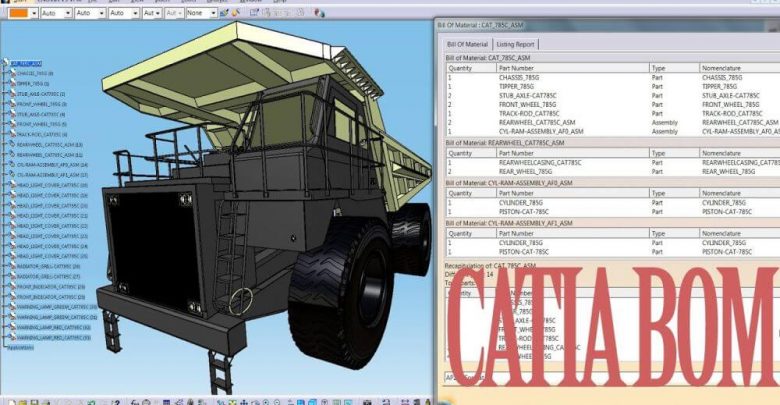Viewport: 780px width, 405px height.
Task: Select WARNING_LAMP_RED_CAT785C (33) tree node
Action: 54,337
